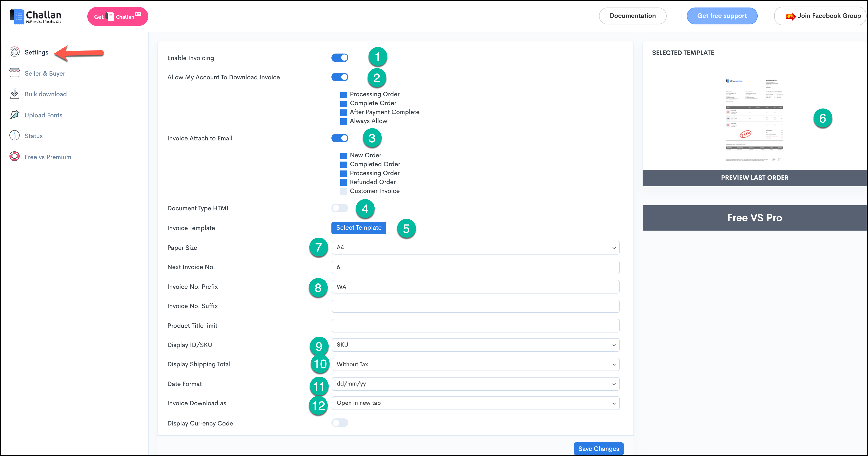Click the Bulk download arrow icon

tap(15, 94)
